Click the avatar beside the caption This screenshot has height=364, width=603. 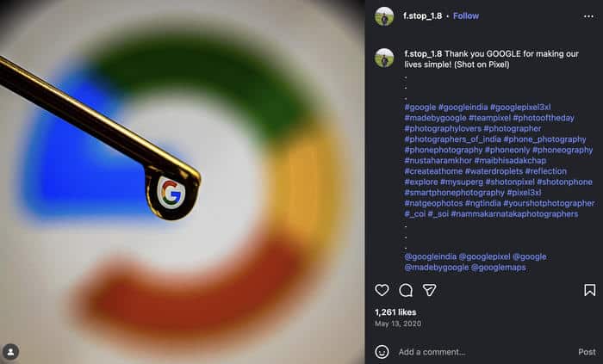(384, 58)
